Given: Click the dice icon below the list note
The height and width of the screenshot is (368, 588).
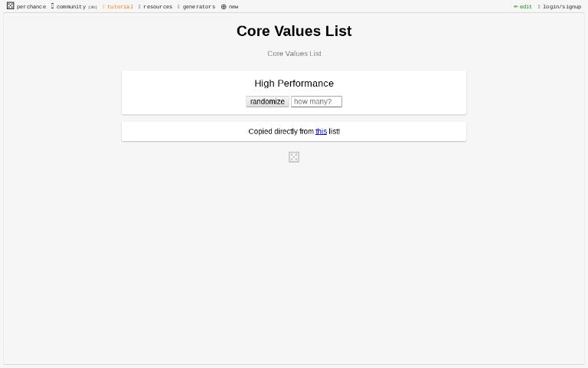Looking at the screenshot, I should pos(294,157).
